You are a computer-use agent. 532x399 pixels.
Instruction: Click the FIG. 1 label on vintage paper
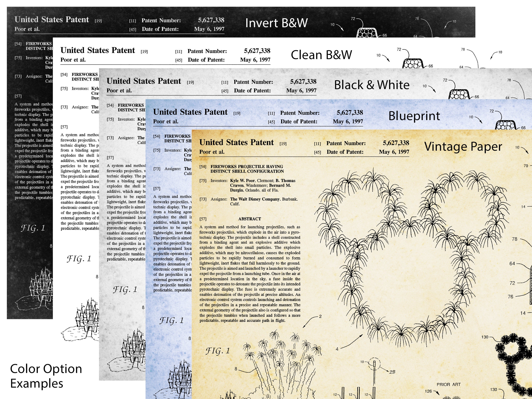point(217,351)
